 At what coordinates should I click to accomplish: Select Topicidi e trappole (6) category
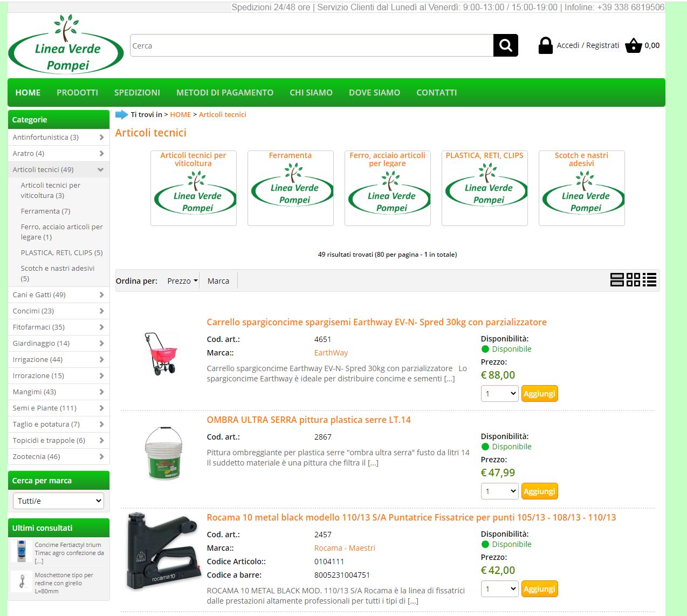pos(49,441)
